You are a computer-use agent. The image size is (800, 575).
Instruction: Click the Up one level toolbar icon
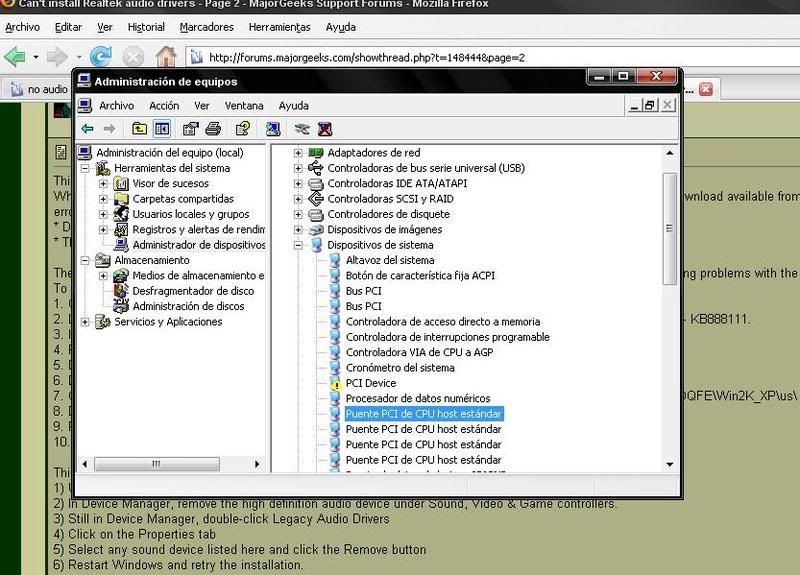tap(139, 128)
